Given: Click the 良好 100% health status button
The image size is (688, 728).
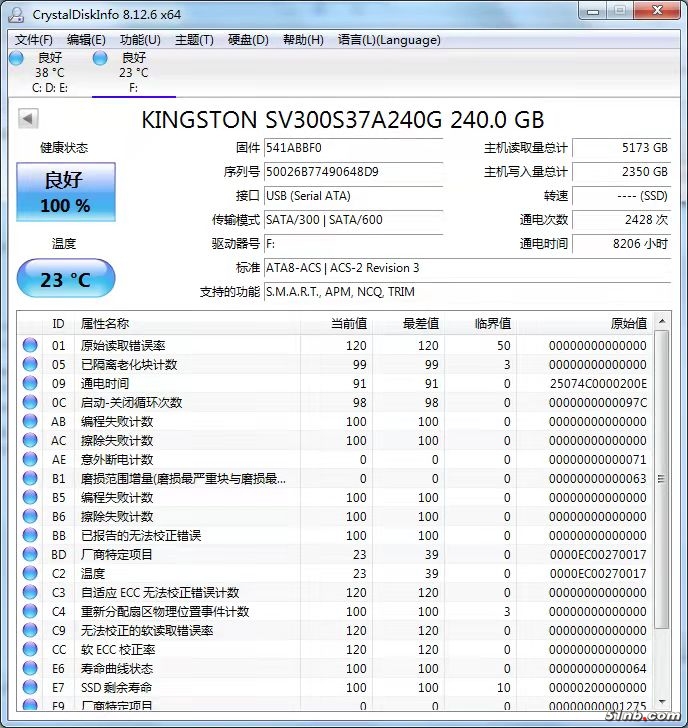Looking at the screenshot, I should [66, 192].
